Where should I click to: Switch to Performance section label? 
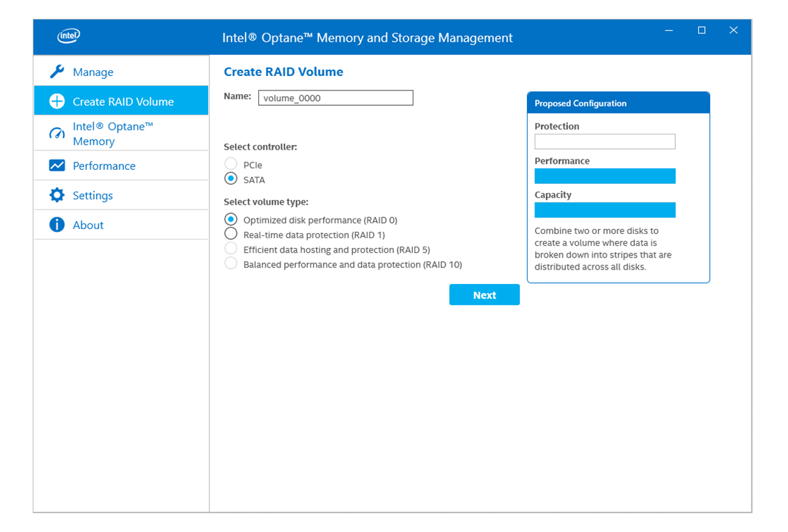point(104,166)
